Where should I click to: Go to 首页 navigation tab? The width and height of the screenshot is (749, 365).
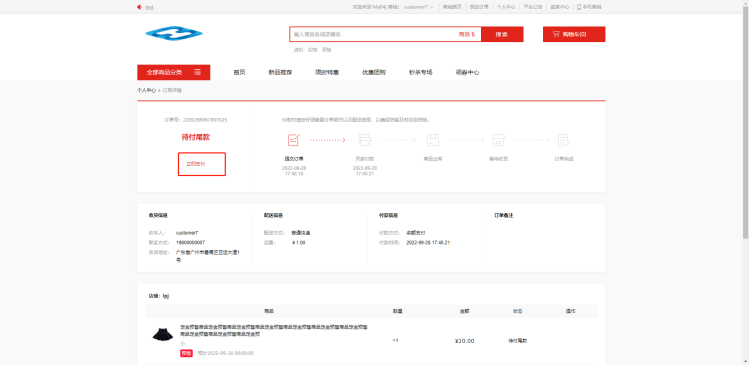(239, 73)
